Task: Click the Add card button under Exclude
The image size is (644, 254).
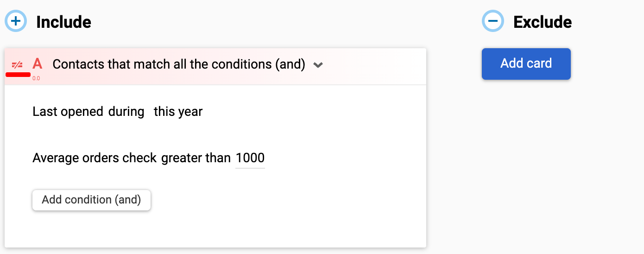Action: (526, 63)
